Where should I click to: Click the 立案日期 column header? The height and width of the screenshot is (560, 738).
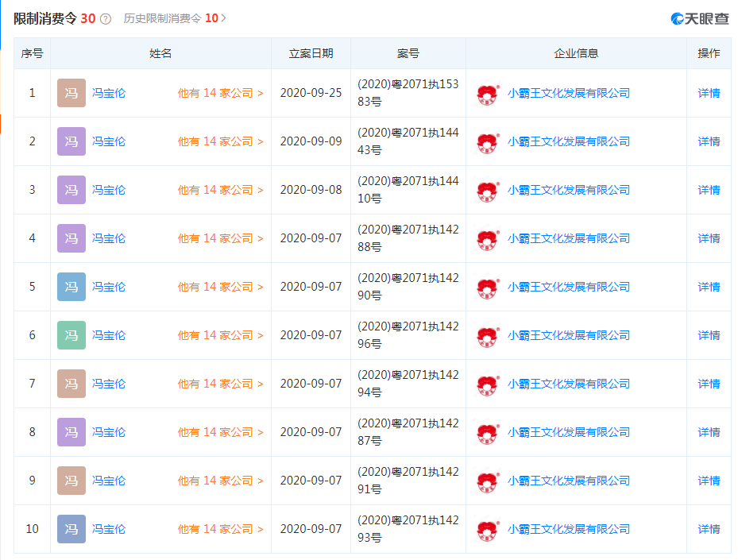coord(311,53)
